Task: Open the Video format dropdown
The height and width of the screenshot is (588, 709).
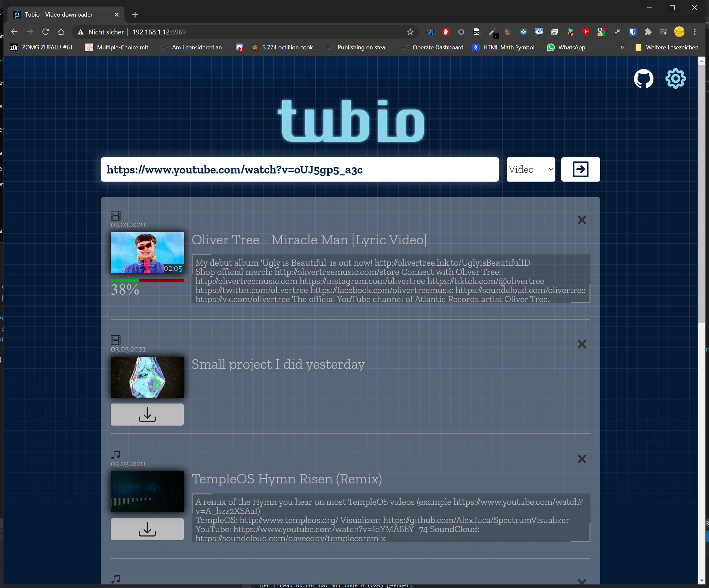Action: tap(530, 169)
